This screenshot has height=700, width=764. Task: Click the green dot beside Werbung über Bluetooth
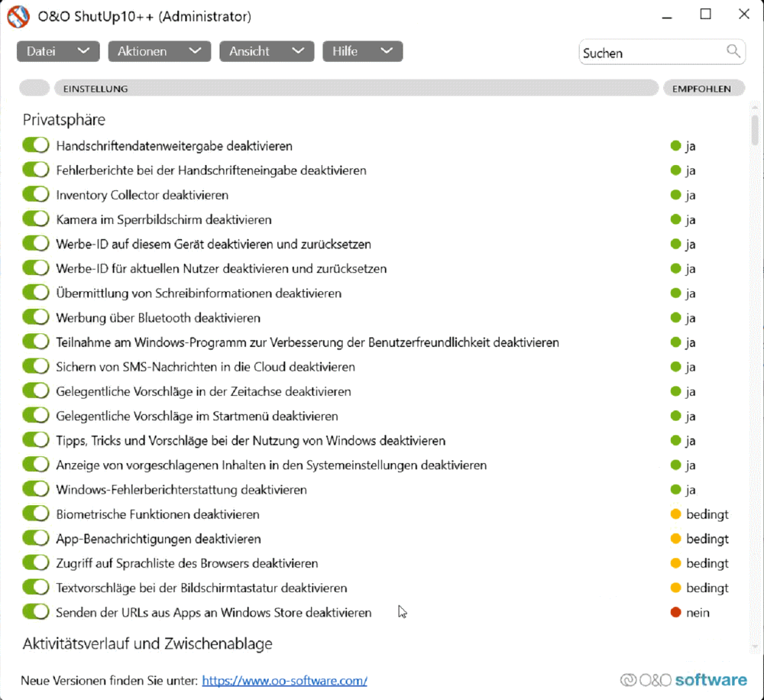(675, 317)
